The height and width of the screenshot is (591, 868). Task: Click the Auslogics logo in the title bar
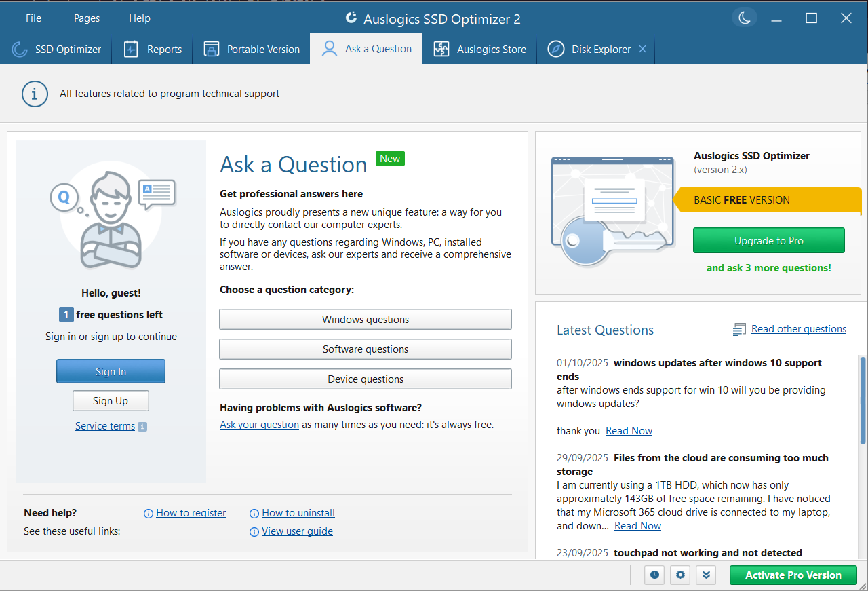351,18
